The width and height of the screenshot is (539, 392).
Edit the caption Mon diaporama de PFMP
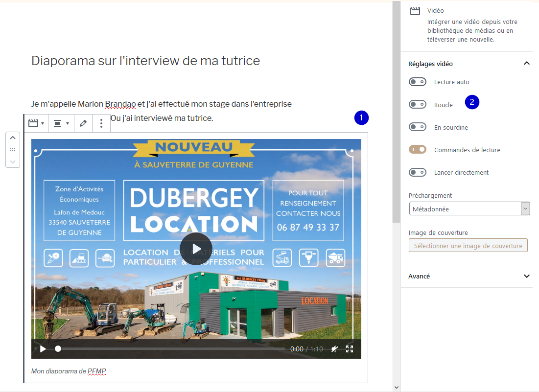pos(69,371)
